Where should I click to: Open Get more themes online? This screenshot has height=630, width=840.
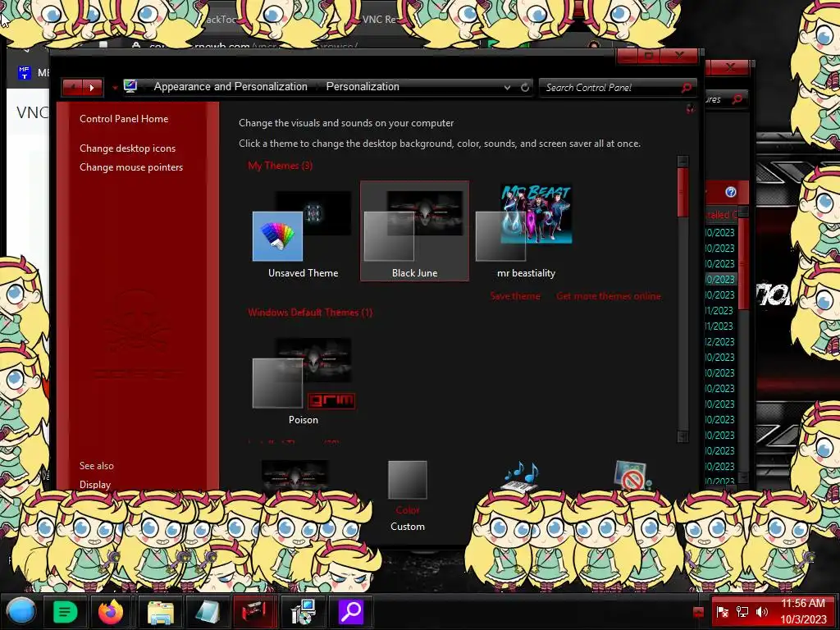coord(608,296)
